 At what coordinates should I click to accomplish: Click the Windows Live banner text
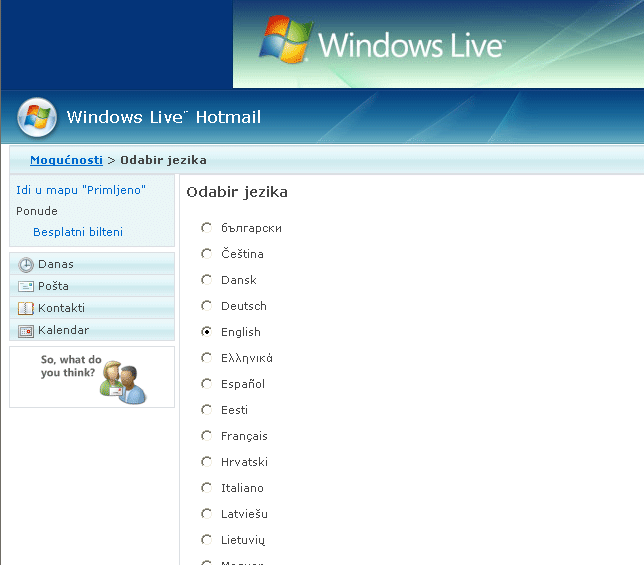pos(412,45)
